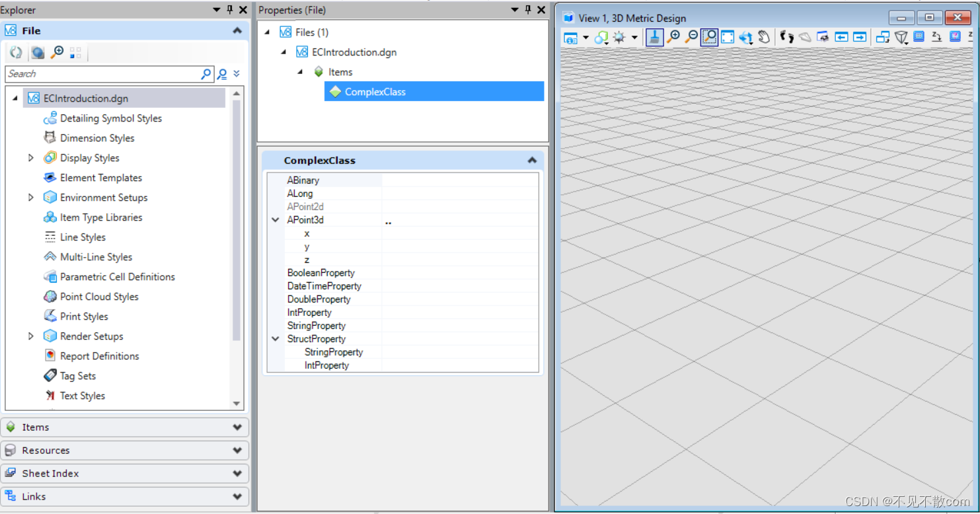Collapse the ECIntroduction.dgn Explorer node
980x514 pixels.
15,98
